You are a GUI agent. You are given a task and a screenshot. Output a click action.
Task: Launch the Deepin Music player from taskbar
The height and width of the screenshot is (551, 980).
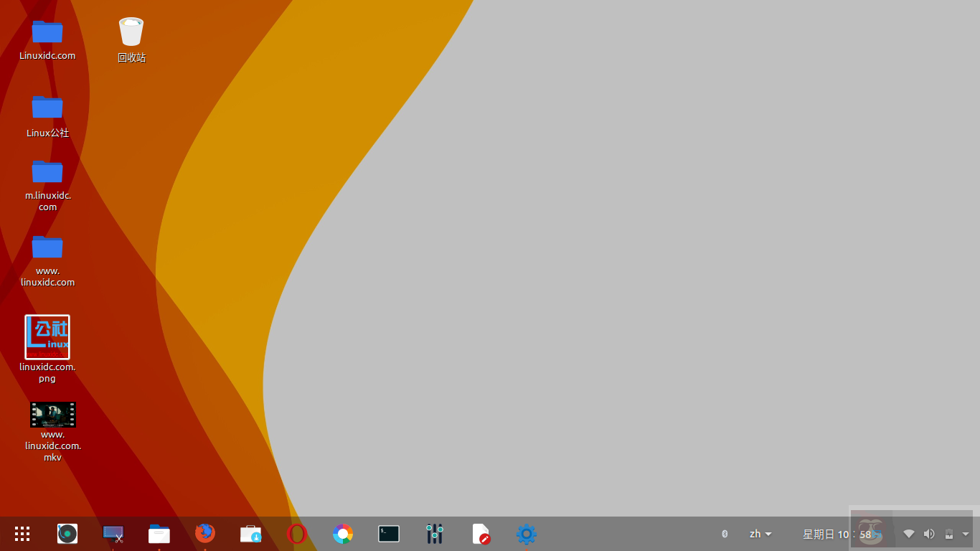[x=67, y=534]
